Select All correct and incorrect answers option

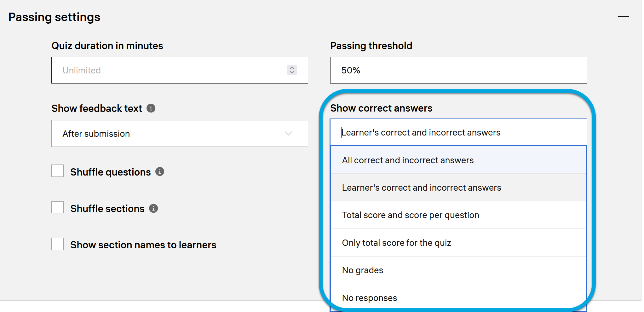(408, 160)
